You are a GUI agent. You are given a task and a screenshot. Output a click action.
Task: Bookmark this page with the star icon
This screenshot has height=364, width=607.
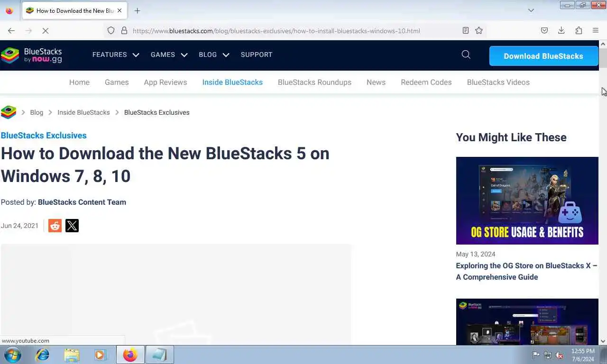pyautogui.click(x=479, y=30)
